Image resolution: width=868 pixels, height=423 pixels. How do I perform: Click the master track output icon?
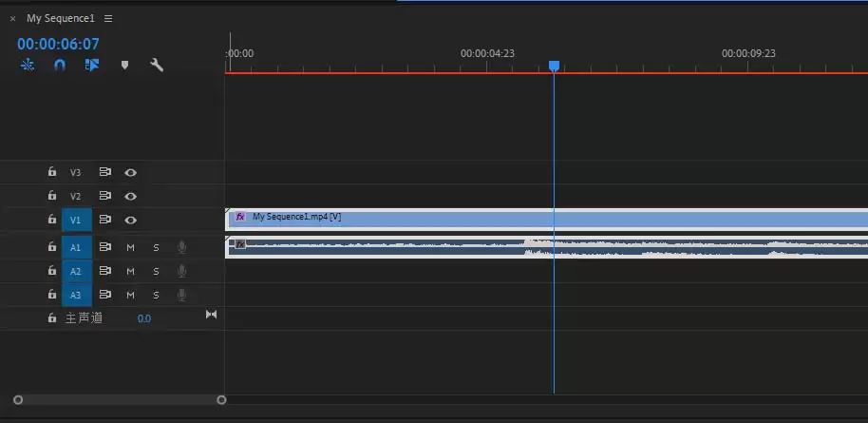[x=211, y=315]
